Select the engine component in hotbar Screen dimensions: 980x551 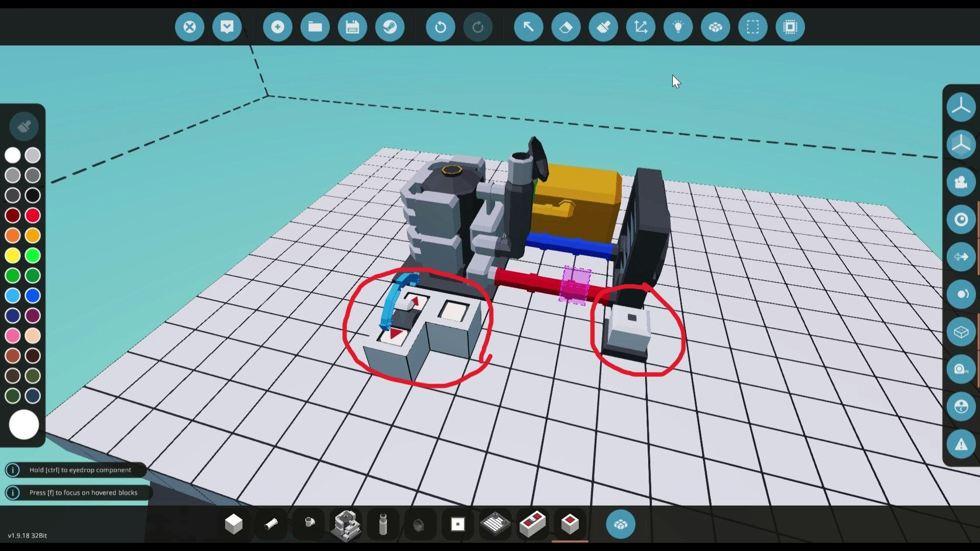[346, 525]
